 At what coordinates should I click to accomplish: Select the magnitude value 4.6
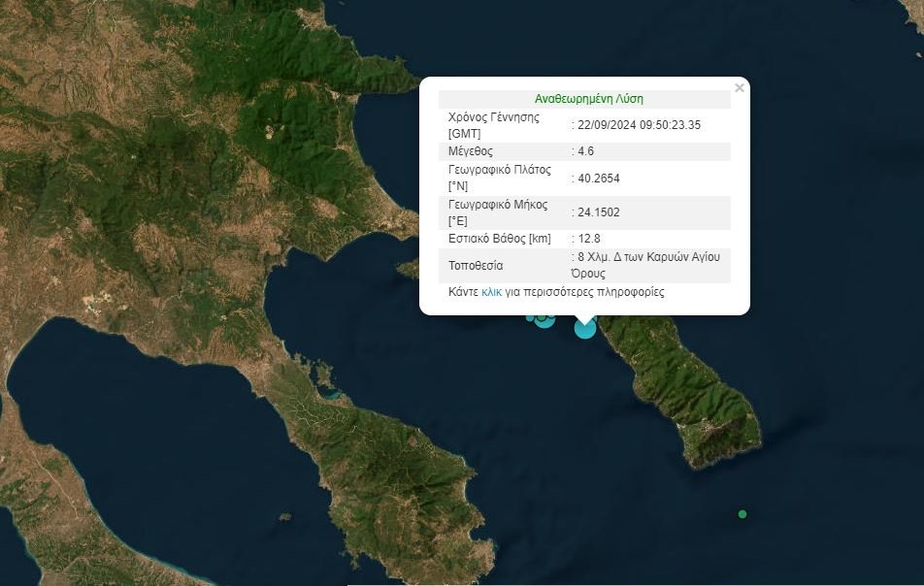pos(585,151)
